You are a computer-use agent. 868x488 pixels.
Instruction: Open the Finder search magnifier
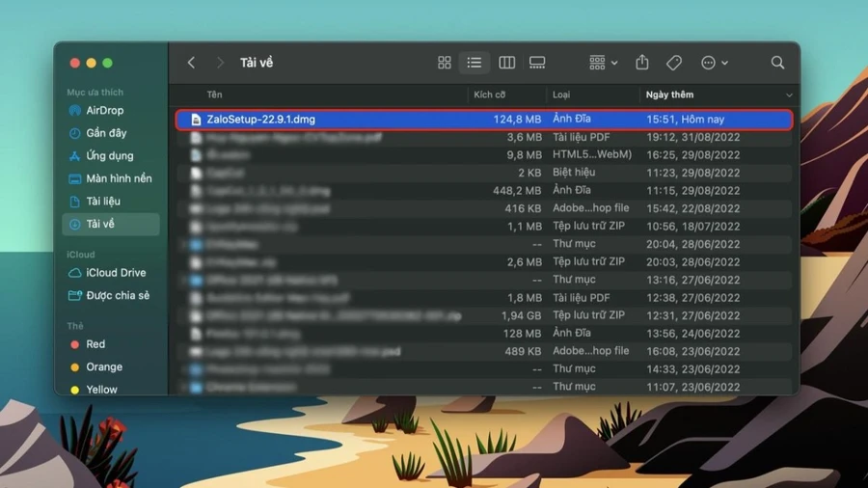tap(777, 63)
